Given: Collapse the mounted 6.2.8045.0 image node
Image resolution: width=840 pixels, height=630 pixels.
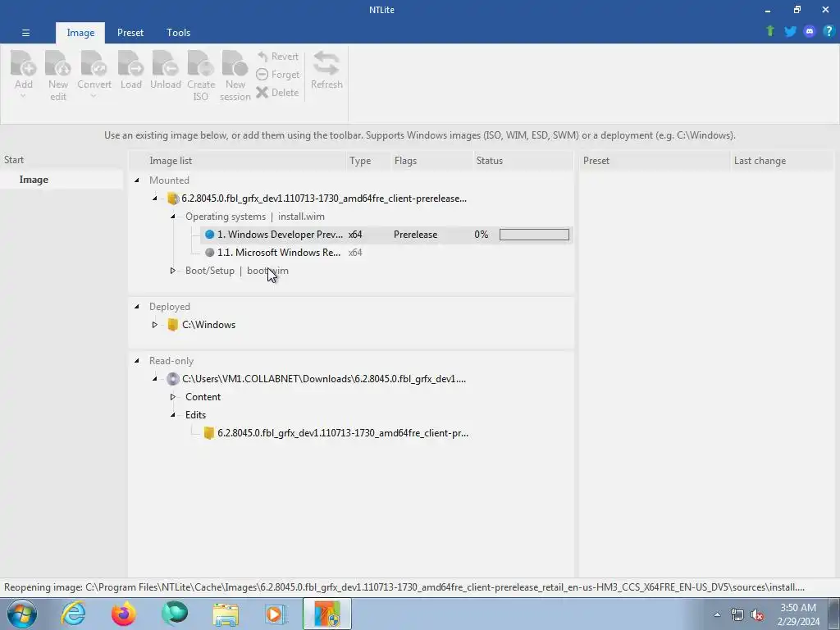Looking at the screenshot, I should pyautogui.click(x=155, y=199).
